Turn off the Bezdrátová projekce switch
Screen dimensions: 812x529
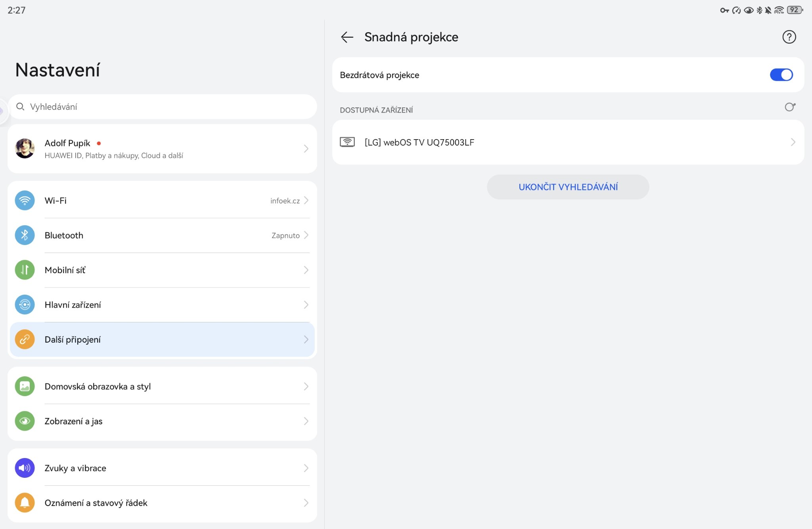pyautogui.click(x=781, y=75)
